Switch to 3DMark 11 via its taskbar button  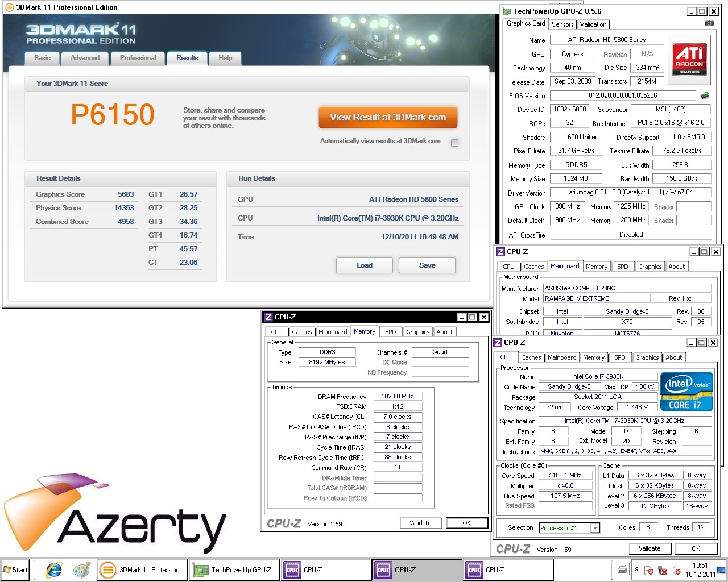coord(143,570)
